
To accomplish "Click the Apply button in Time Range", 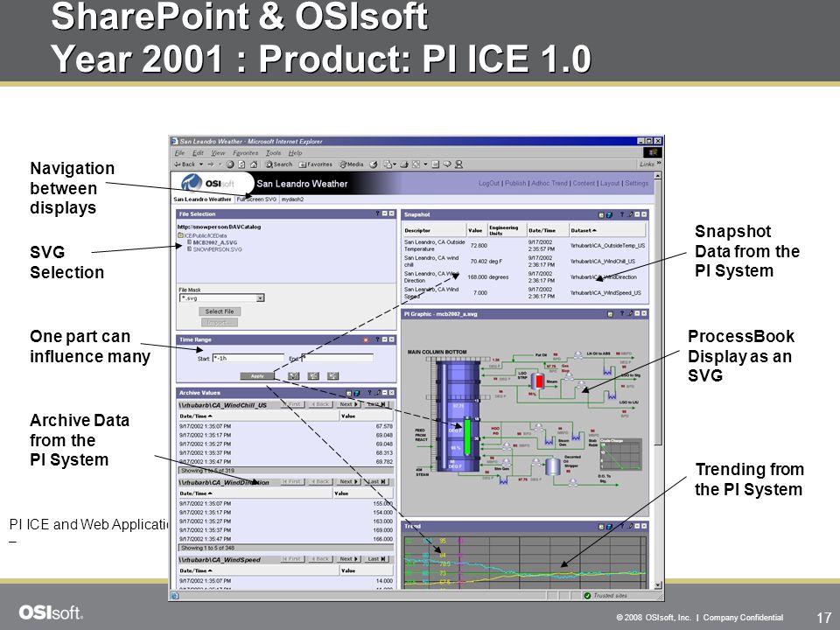I will click(x=257, y=376).
